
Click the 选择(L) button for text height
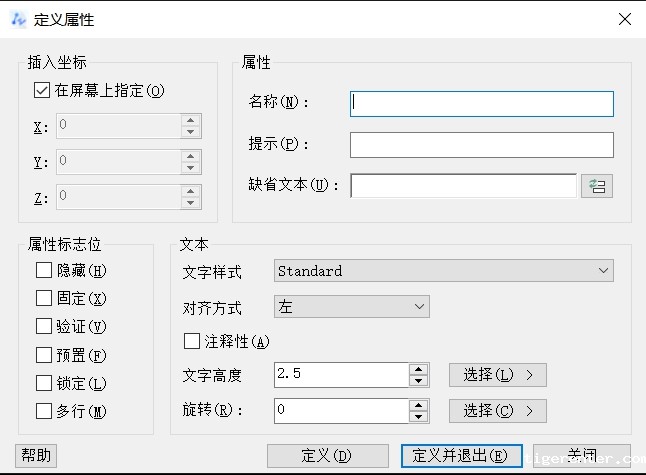pyautogui.click(x=497, y=375)
